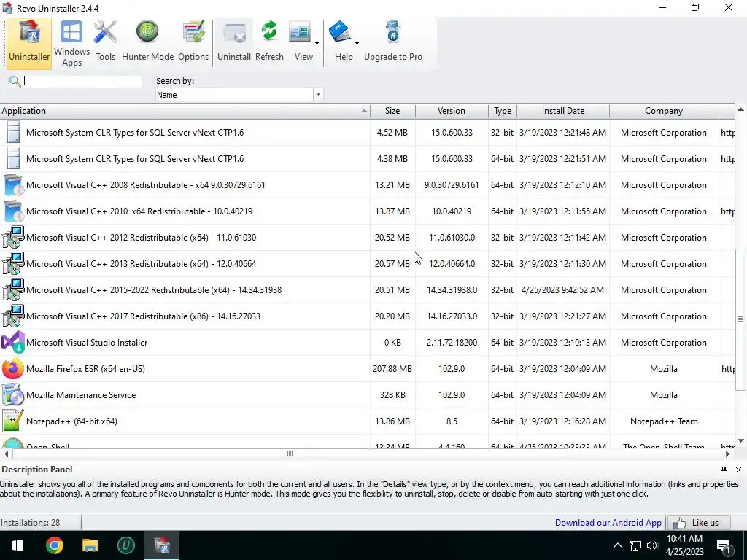Select Visual C++ 2013 Redistributable icon
This screenshot has width=747, height=560.
click(13, 264)
